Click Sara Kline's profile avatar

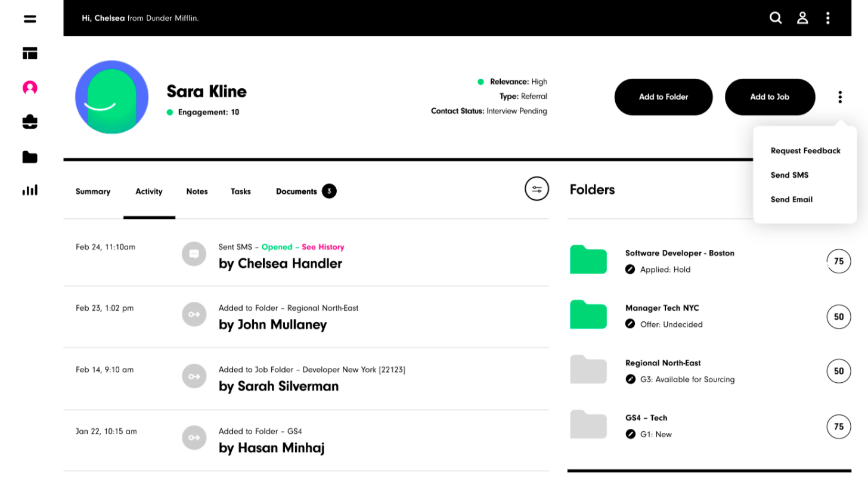pyautogui.click(x=111, y=97)
